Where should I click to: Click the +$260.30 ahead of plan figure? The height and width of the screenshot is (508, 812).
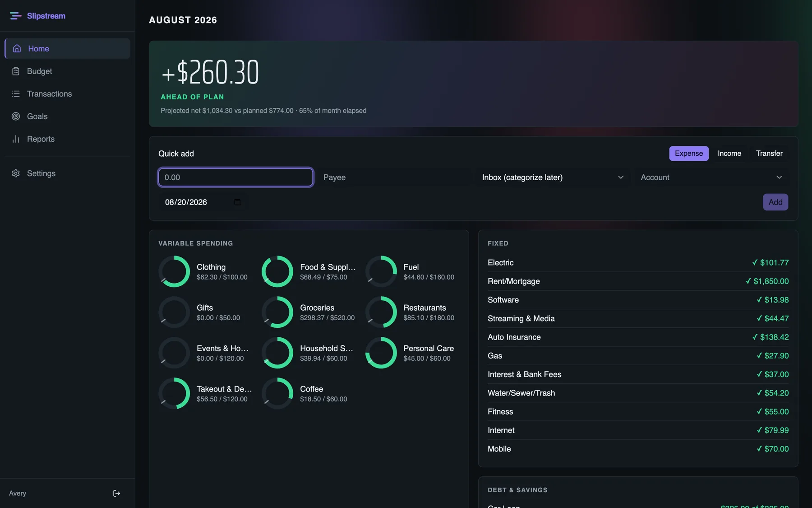[x=210, y=72]
